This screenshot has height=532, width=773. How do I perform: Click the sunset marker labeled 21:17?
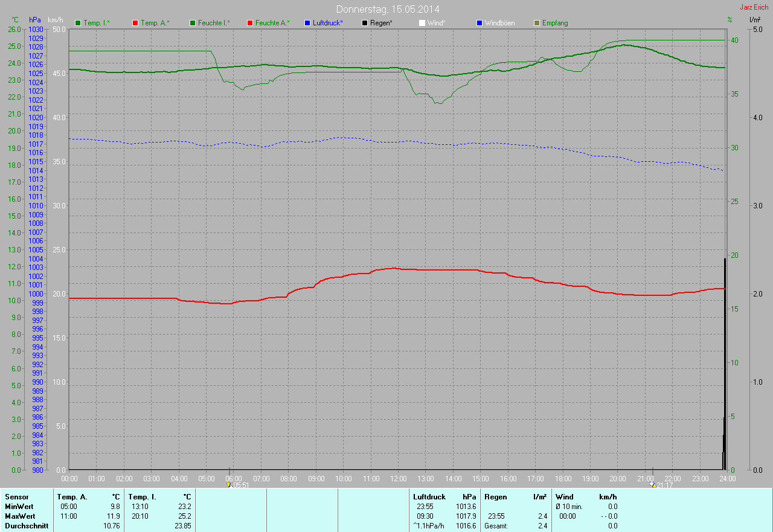tap(661, 485)
